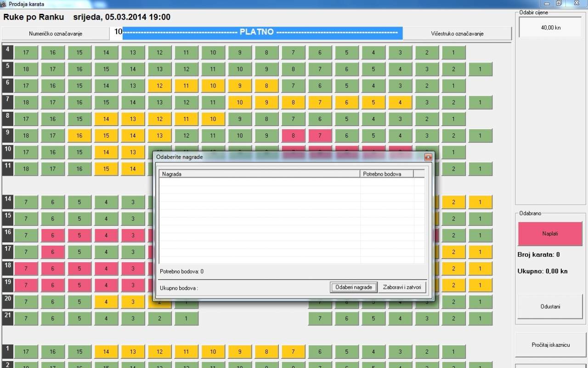This screenshot has width=588, height=368.
Task: Select green seat 18 in row 5
Action: tap(26, 69)
